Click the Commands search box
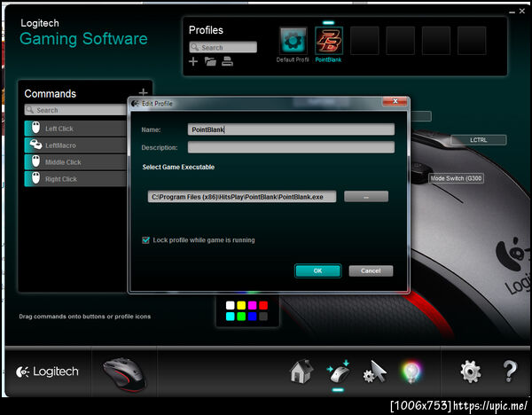Viewport: 532px width, 415px height. pyautogui.click(x=75, y=110)
